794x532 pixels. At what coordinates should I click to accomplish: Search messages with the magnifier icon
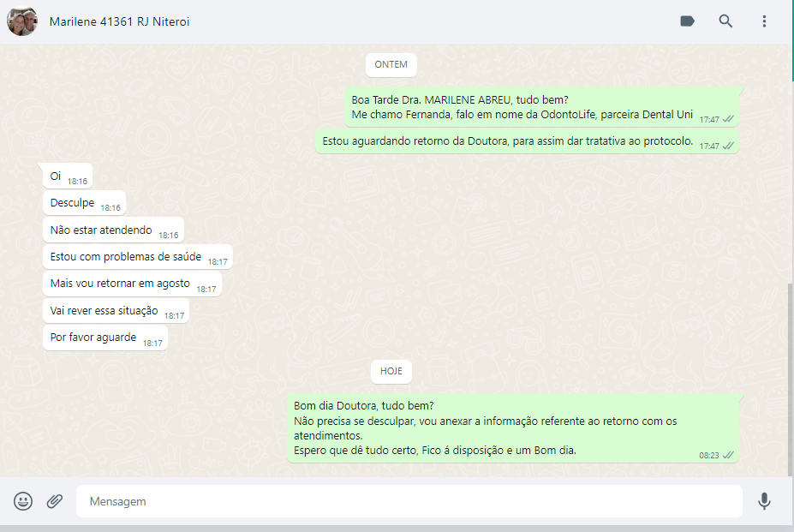[725, 21]
